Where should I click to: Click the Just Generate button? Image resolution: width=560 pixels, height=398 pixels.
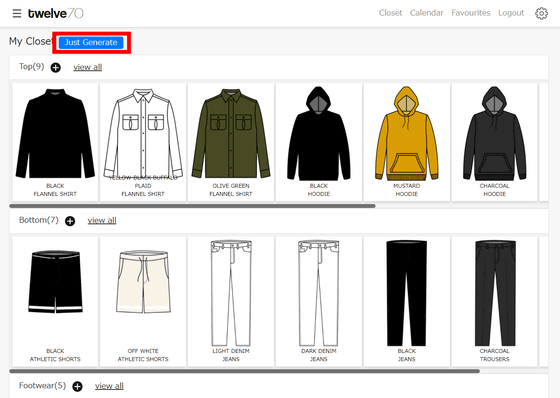[x=91, y=42]
